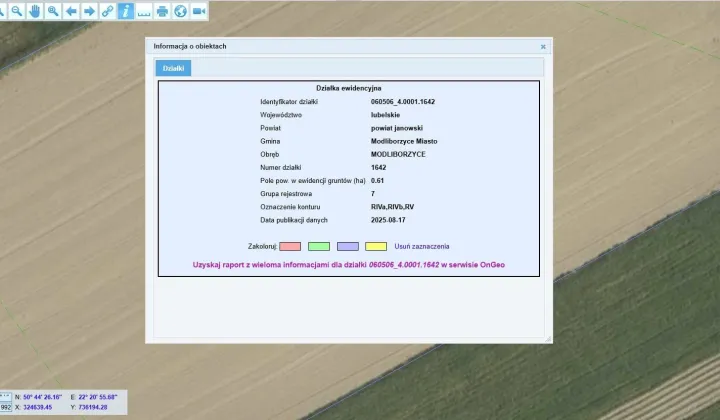
Task: Open the print map tool
Action: coord(162,11)
